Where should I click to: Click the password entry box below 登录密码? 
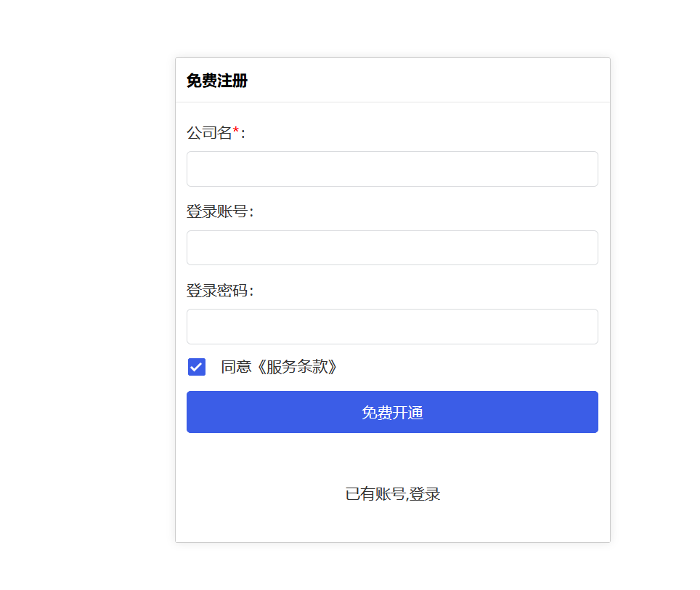(x=392, y=326)
